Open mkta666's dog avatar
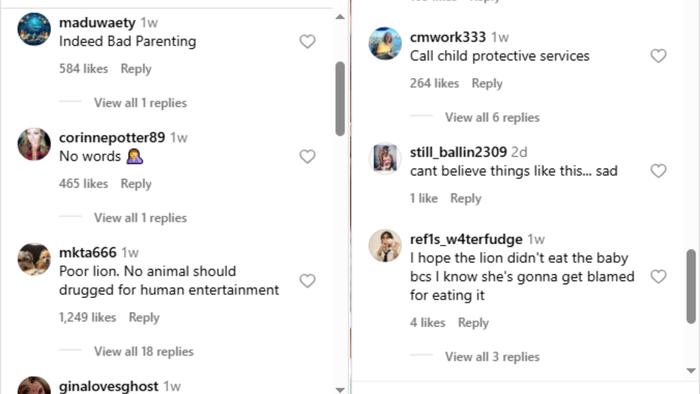This screenshot has height=394, width=700. point(34,259)
